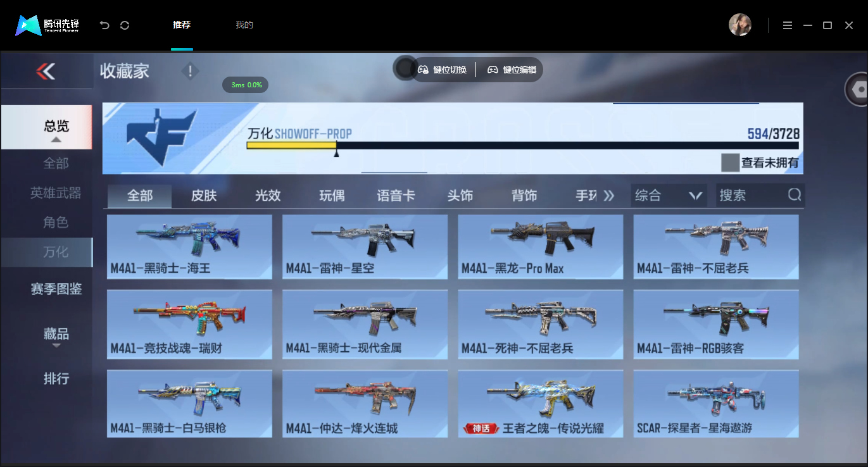Click 键位切换 button
Image resolution: width=868 pixels, height=467 pixels.
click(x=443, y=70)
